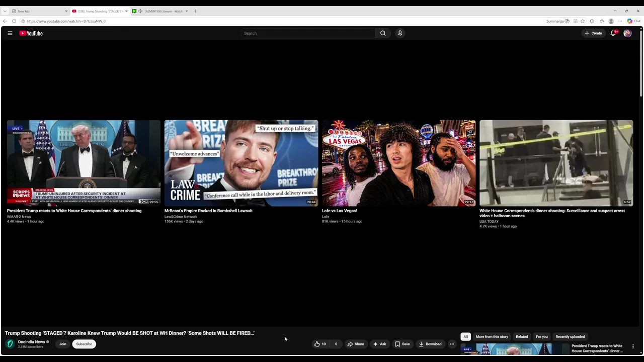Open sidebar Trump reacts video thumbnail

click(x=514, y=348)
